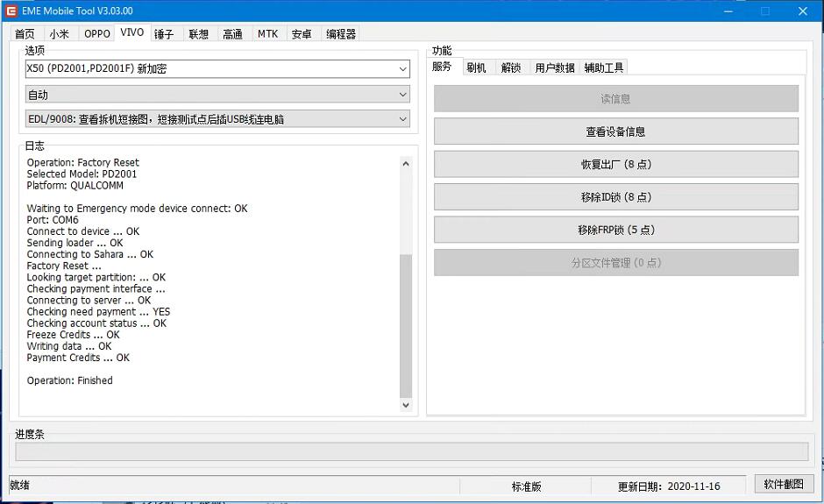The height and width of the screenshot is (504, 824).
Task: Select the 服务 function tab
Action: tap(443, 67)
